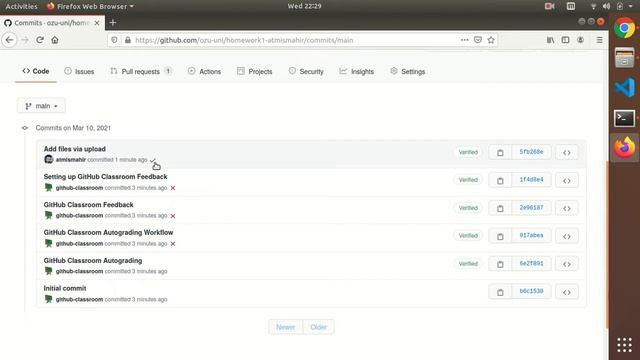
Task: Copy full SHA for commit 2e96187
Action: pos(500,209)
